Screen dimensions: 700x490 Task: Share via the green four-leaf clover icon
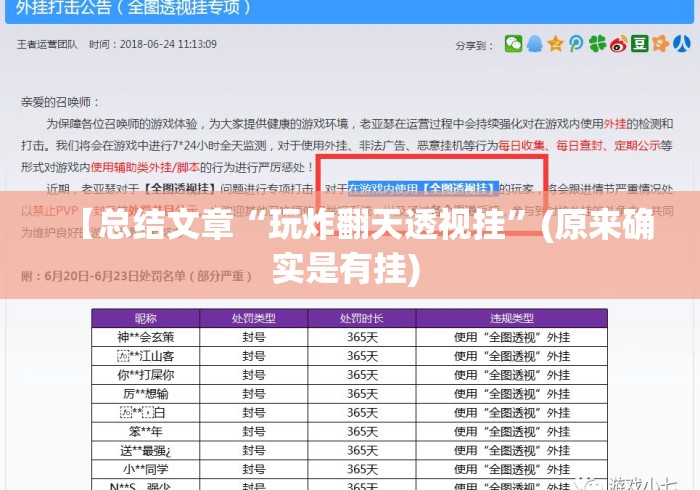click(x=597, y=44)
